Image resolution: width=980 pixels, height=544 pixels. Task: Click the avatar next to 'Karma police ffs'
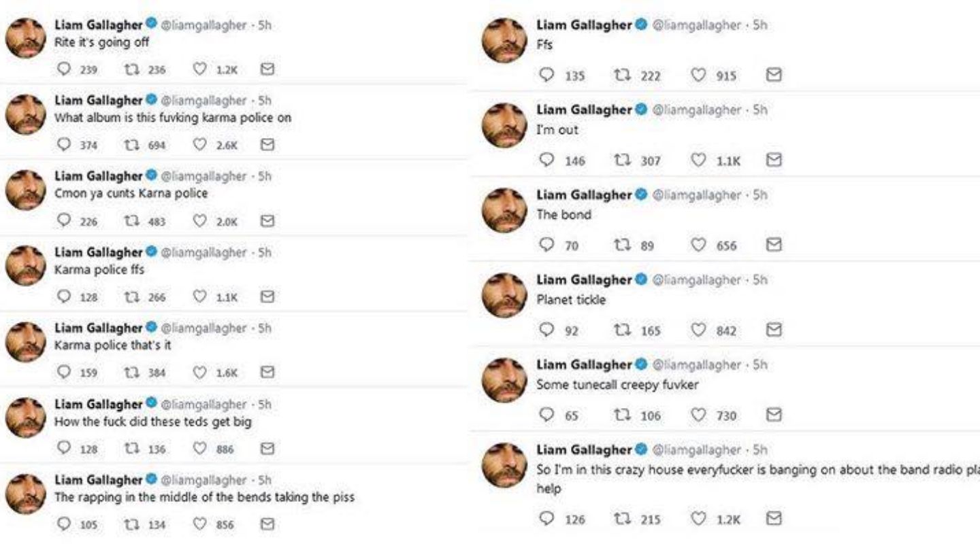(26, 265)
